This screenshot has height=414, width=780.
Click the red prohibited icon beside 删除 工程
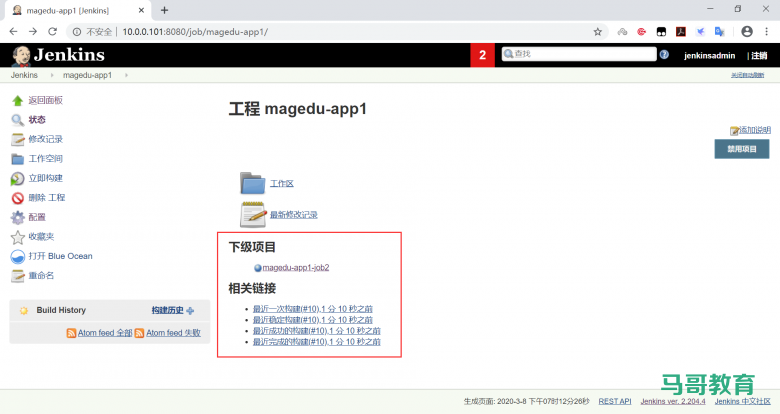[x=17, y=198]
